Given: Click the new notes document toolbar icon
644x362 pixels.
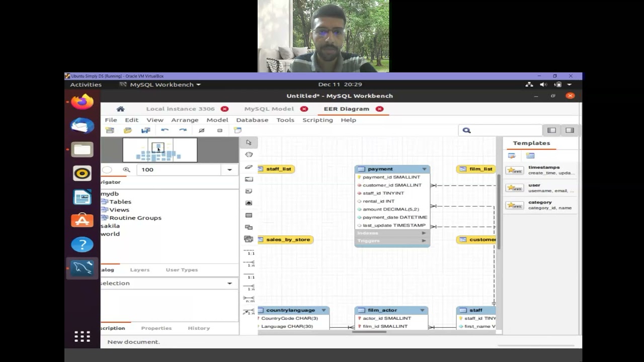Looking at the screenshot, I should 237,130.
